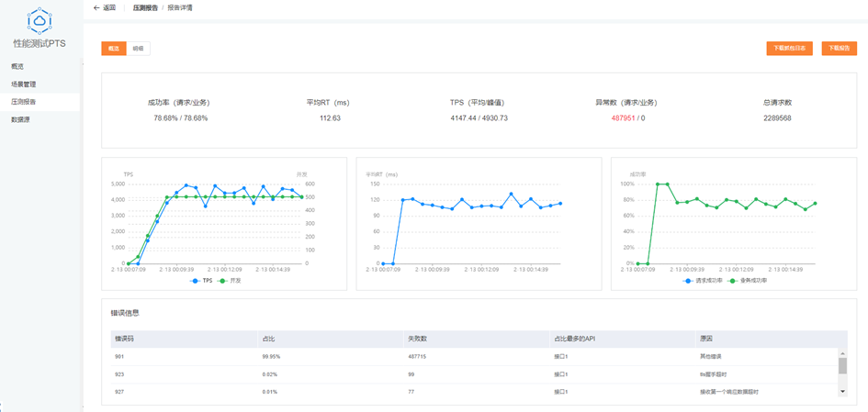Click the 99.95% ratio cell

pos(271,357)
